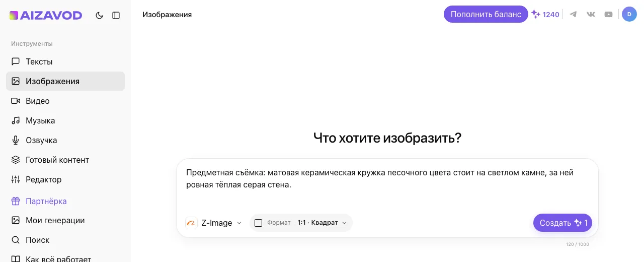The height and width of the screenshot is (262, 644).
Task: Open Озвучка in the sidebar
Action: (65, 140)
